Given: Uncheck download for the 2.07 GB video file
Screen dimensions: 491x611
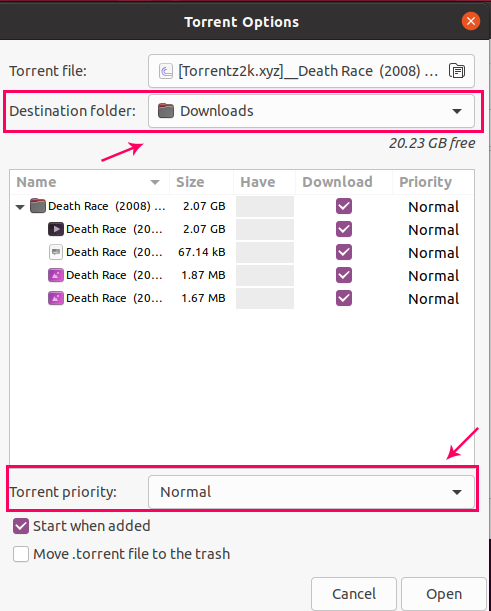Looking at the screenshot, I should point(344,229).
